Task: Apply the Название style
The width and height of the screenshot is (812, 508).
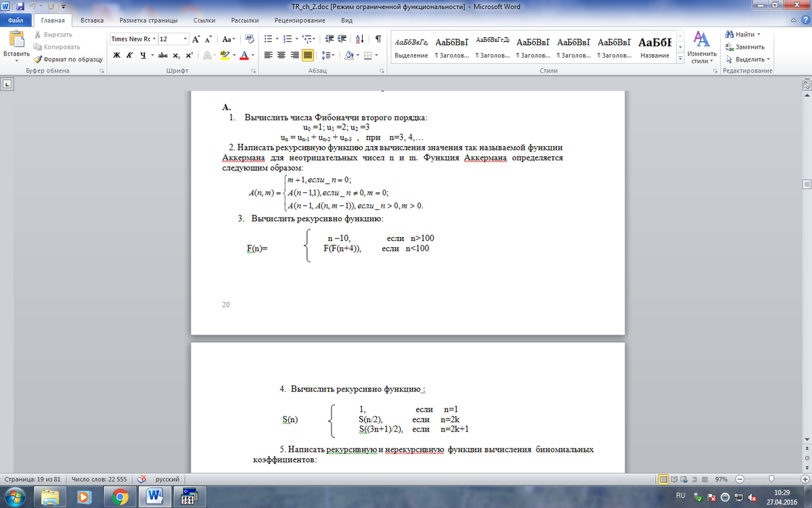Action: [x=655, y=47]
